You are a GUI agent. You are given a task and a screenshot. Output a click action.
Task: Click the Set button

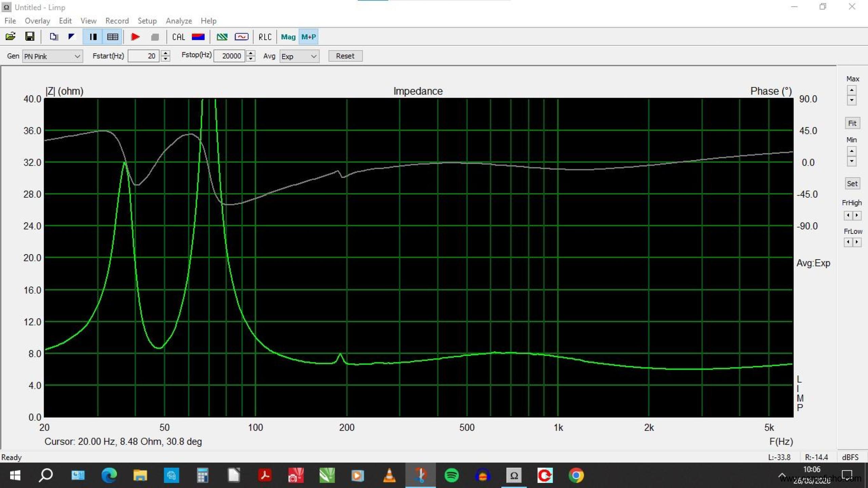click(x=852, y=184)
